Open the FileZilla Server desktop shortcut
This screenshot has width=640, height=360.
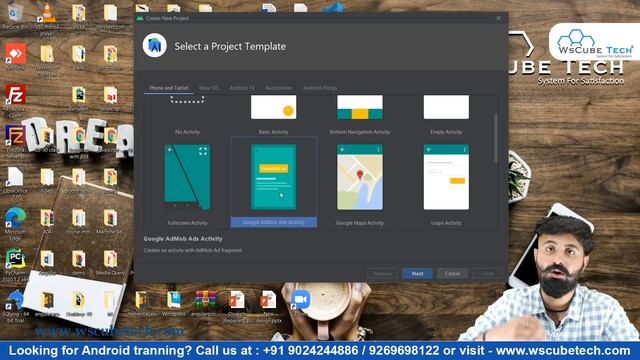[16, 141]
